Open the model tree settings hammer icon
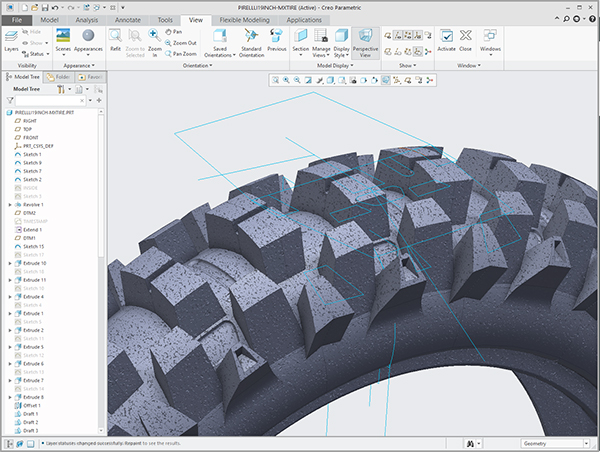Viewport: 600px width, 452px height. pos(60,89)
